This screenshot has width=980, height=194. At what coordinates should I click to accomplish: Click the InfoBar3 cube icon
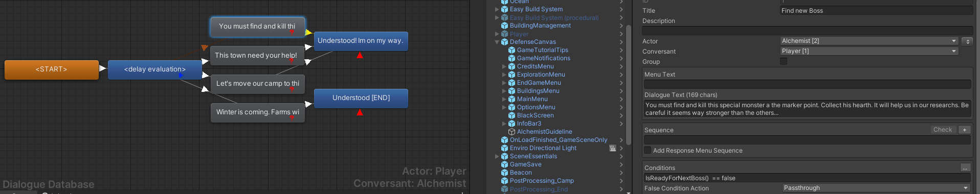point(511,124)
